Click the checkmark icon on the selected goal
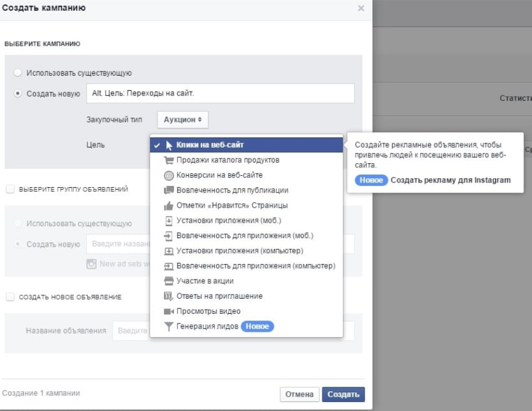The width and height of the screenshot is (532, 411). (x=157, y=145)
